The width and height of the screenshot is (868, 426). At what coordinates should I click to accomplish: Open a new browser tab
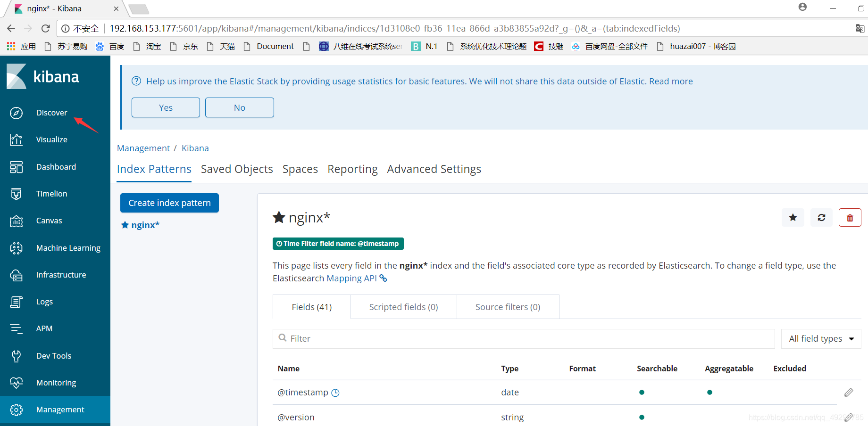[139, 8]
